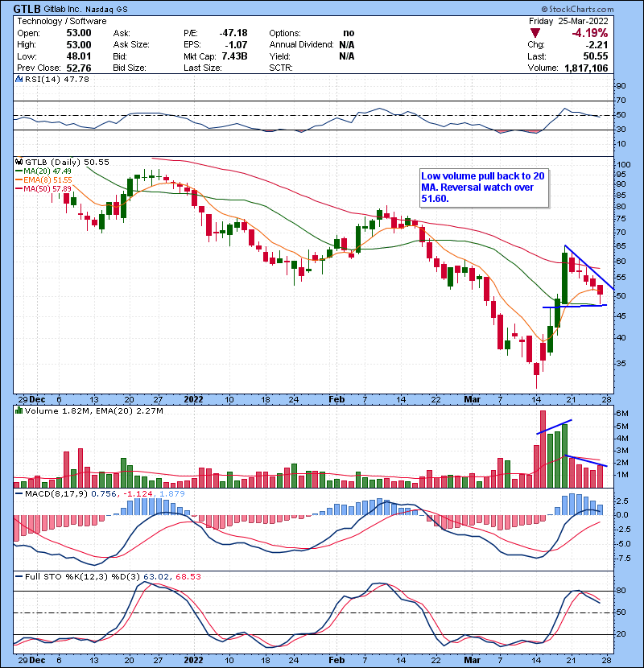Screen dimensions: 644x668
Task: Click the Prev Close value 52.76
Action: [79, 68]
